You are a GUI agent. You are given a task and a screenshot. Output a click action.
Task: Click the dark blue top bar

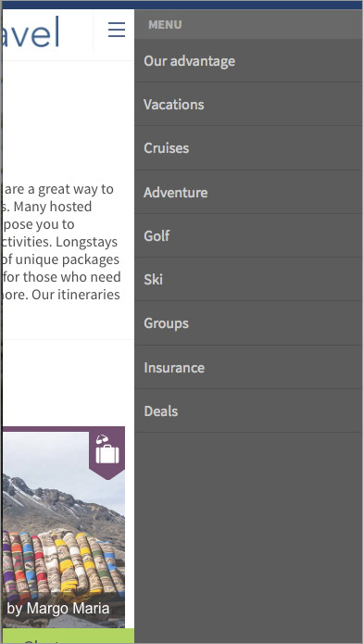182,5
